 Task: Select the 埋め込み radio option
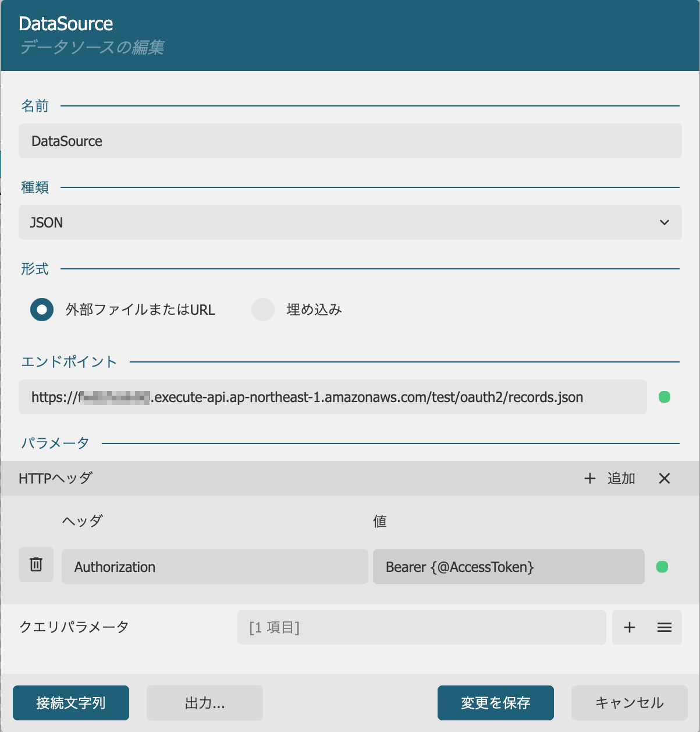(x=263, y=310)
